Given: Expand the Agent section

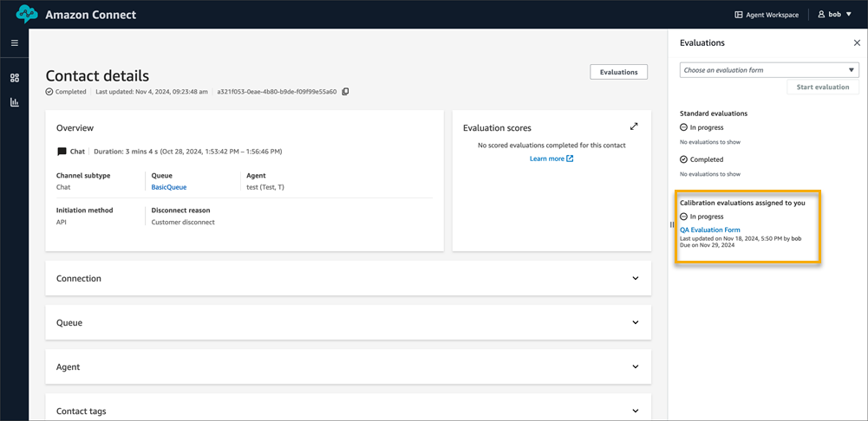Looking at the screenshot, I should (635, 366).
